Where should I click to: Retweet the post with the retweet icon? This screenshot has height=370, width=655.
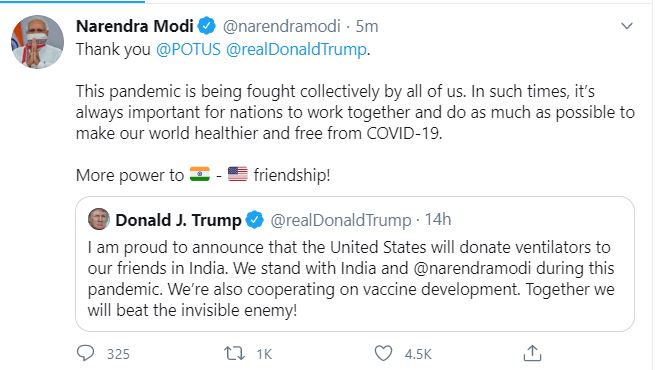(x=234, y=353)
